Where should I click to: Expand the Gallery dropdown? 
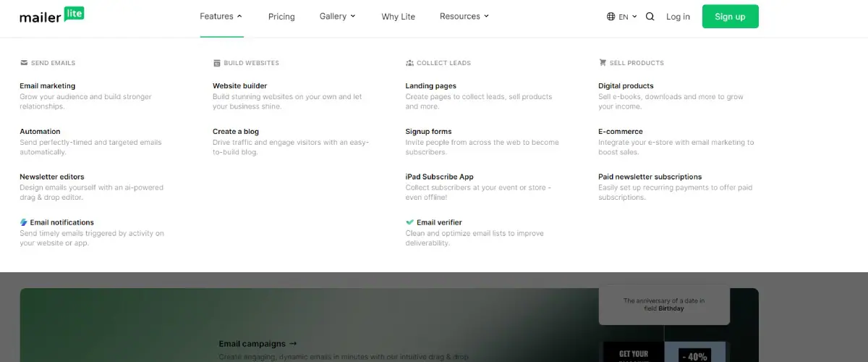(337, 17)
